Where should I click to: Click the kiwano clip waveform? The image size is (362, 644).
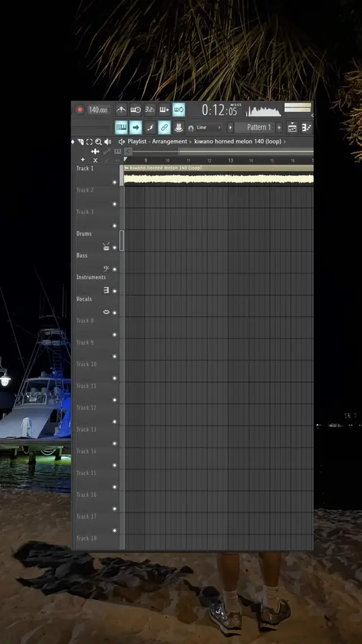tap(219, 178)
